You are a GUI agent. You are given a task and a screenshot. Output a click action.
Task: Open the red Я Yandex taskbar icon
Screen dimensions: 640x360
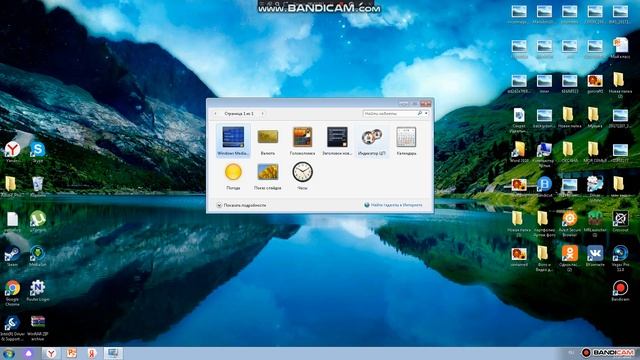[92, 353]
